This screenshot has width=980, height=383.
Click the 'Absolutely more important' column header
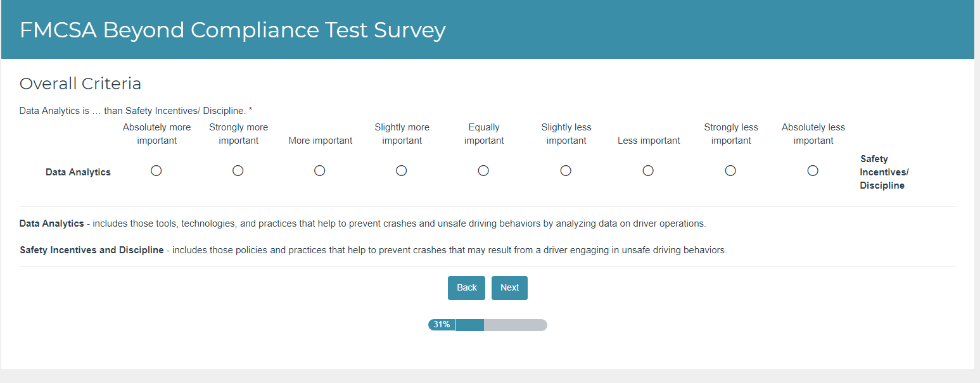coord(156,134)
